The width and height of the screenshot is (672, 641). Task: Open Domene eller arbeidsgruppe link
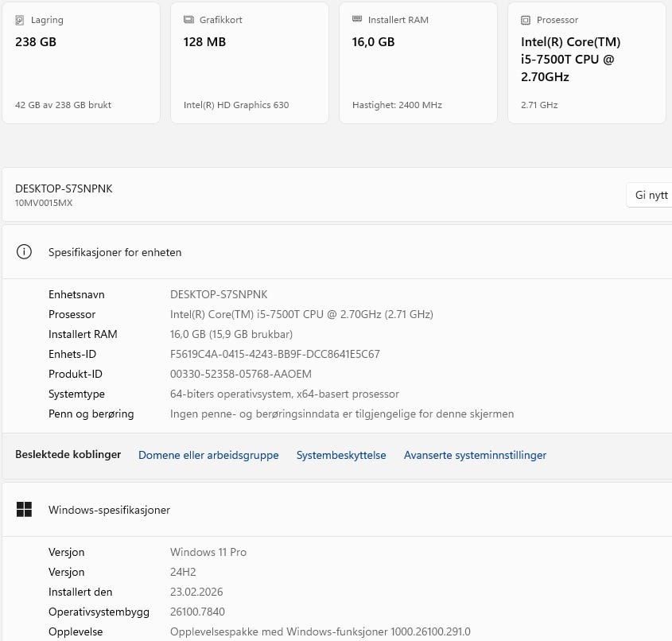click(208, 455)
